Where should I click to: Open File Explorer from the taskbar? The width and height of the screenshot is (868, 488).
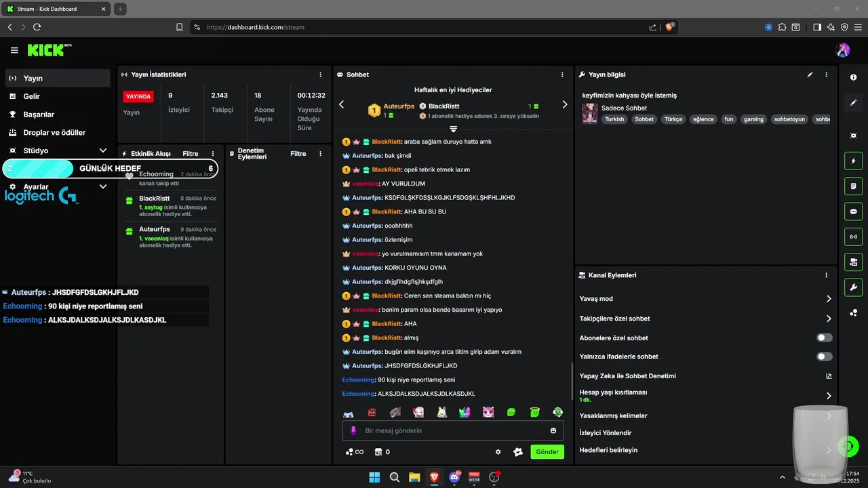(x=414, y=477)
